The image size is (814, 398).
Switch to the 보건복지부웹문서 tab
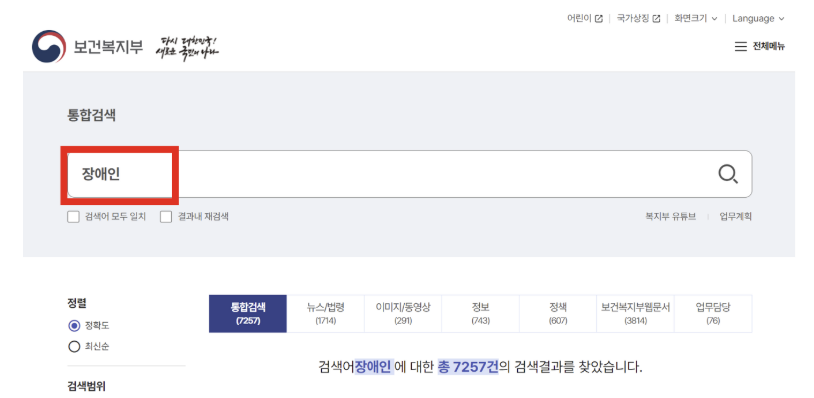coord(635,313)
